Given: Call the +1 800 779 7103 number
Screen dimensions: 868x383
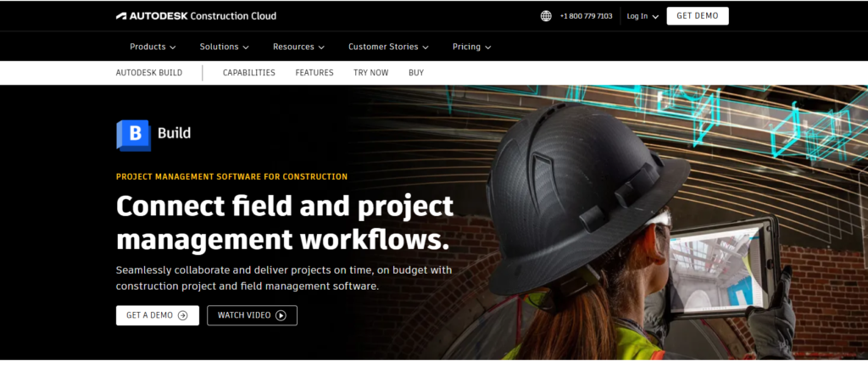Looking at the screenshot, I should [587, 16].
